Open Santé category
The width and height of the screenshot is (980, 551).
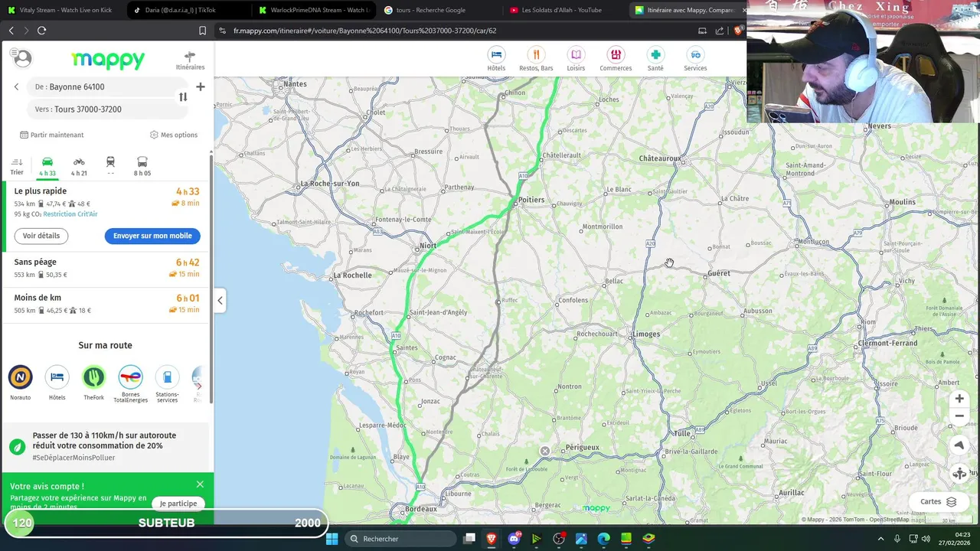click(x=655, y=59)
